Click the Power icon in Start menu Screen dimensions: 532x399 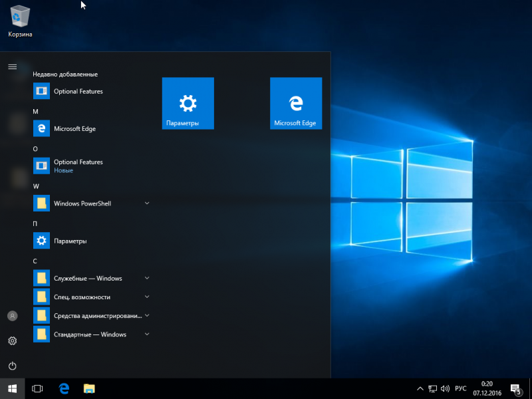[x=13, y=366]
